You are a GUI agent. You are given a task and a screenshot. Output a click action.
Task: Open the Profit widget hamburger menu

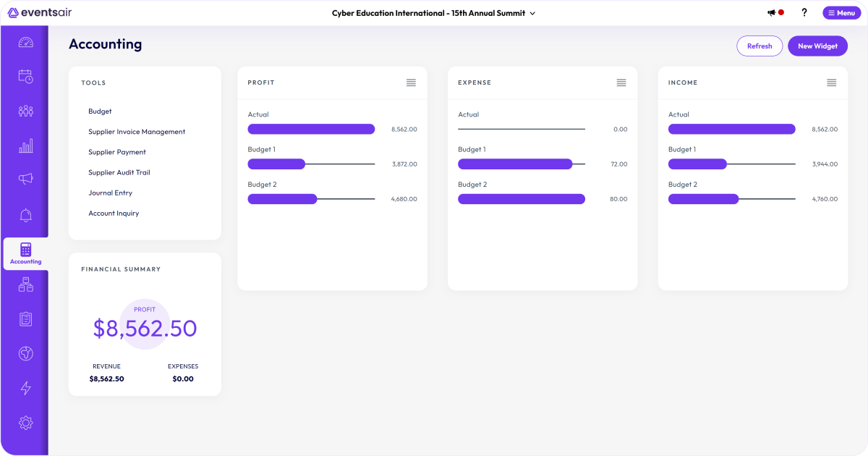pyautogui.click(x=411, y=83)
